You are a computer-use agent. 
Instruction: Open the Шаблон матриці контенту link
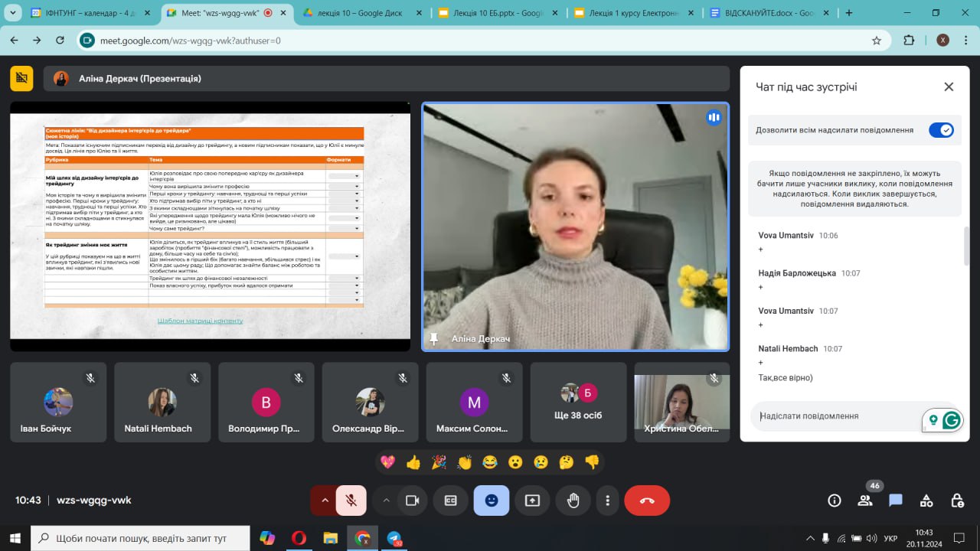tap(200, 321)
